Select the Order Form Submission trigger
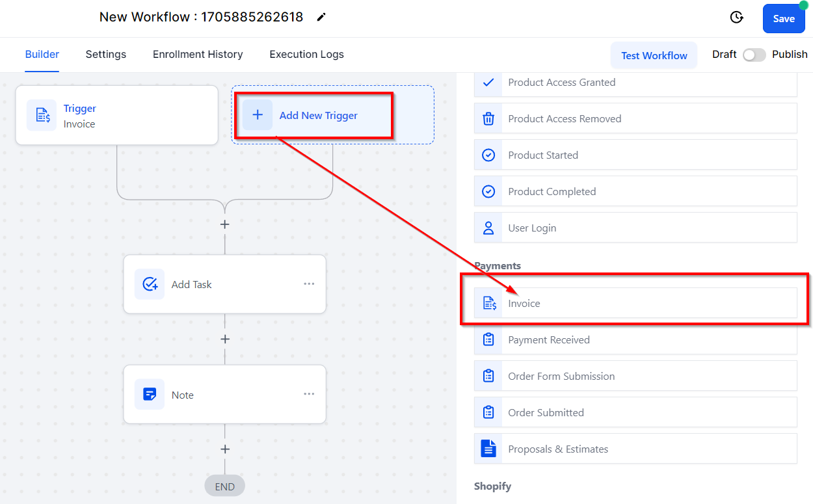The image size is (813, 504). pyautogui.click(x=635, y=376)
